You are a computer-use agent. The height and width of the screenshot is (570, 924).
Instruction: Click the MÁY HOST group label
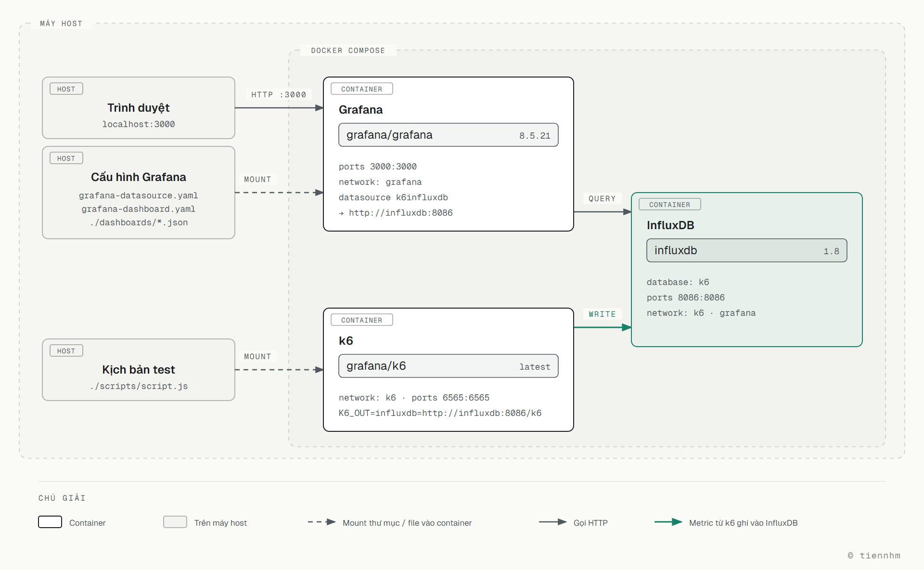pos(61,24)
